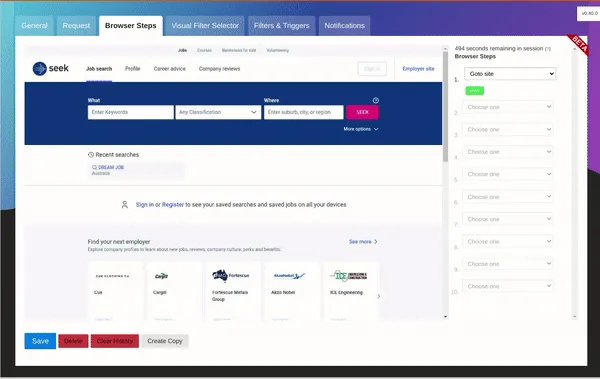The width and height of the screenshot is (600, 379).
Task: Click the Courses top link
Action: (204, 50)
